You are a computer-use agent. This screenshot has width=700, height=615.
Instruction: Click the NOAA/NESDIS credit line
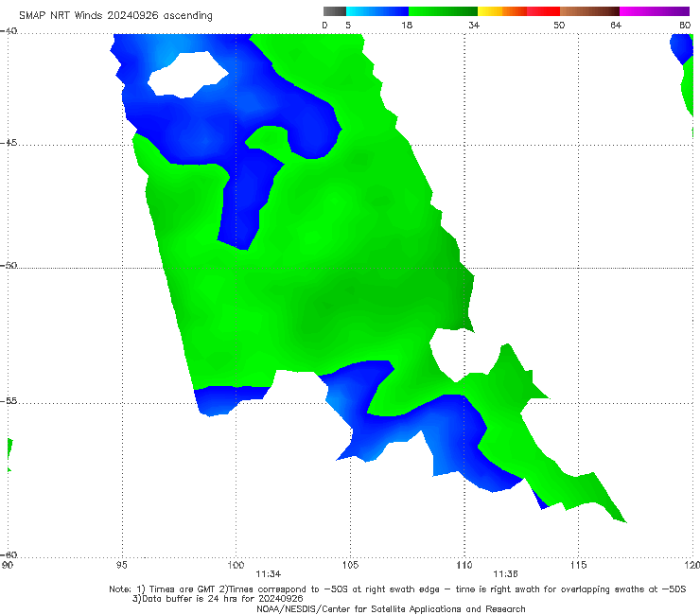click(x=391, y=608)
